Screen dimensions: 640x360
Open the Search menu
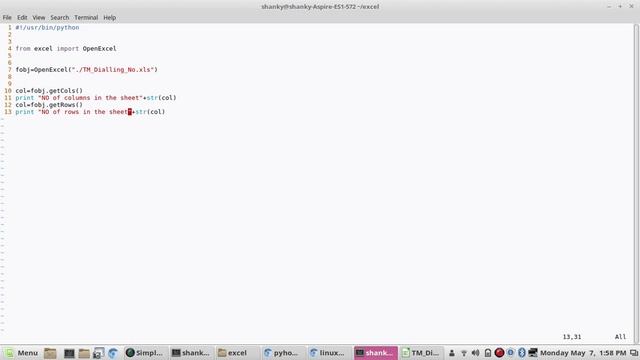click(60, 18)
